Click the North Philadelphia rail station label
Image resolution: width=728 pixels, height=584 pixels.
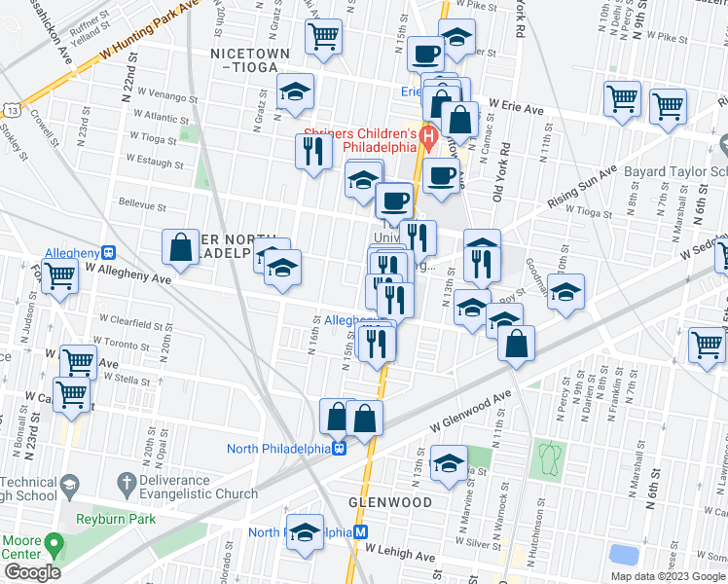[278, 449]
